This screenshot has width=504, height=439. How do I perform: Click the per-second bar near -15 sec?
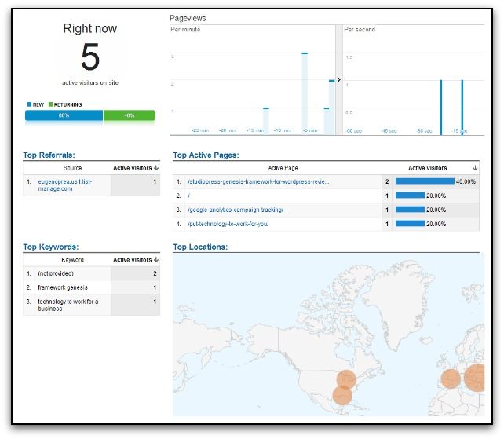462,108
